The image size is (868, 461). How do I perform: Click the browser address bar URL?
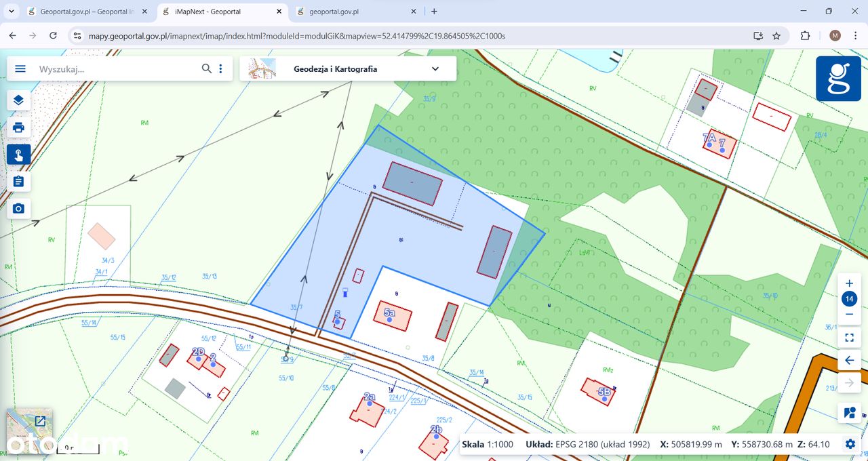coord(297,35)
